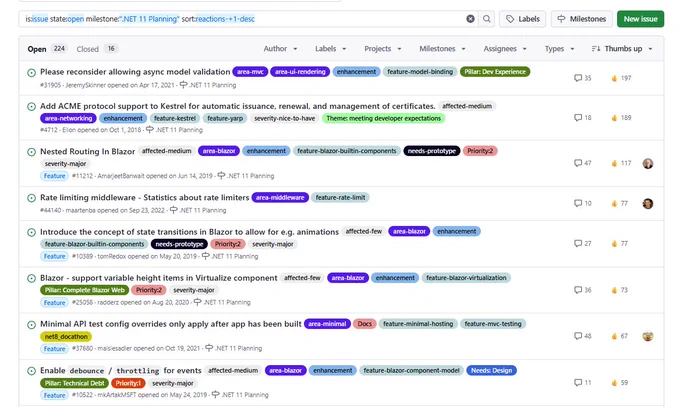Image resolution: width=680 pixels, height=407 pixels.
Task: Click thumbs up 197 reaction icon
Action: coord(614,78)
